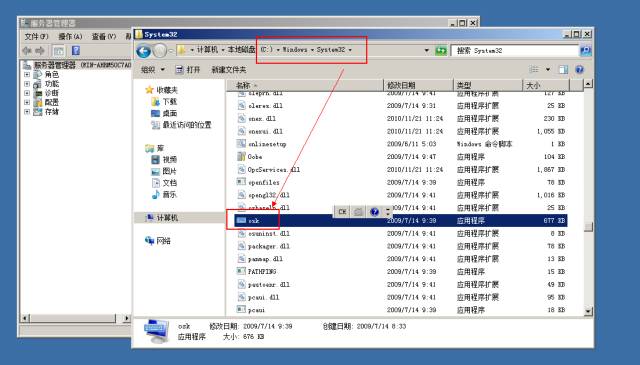Open Explorer help via blue question mark
640x365 pixels.
coord(579,70)
